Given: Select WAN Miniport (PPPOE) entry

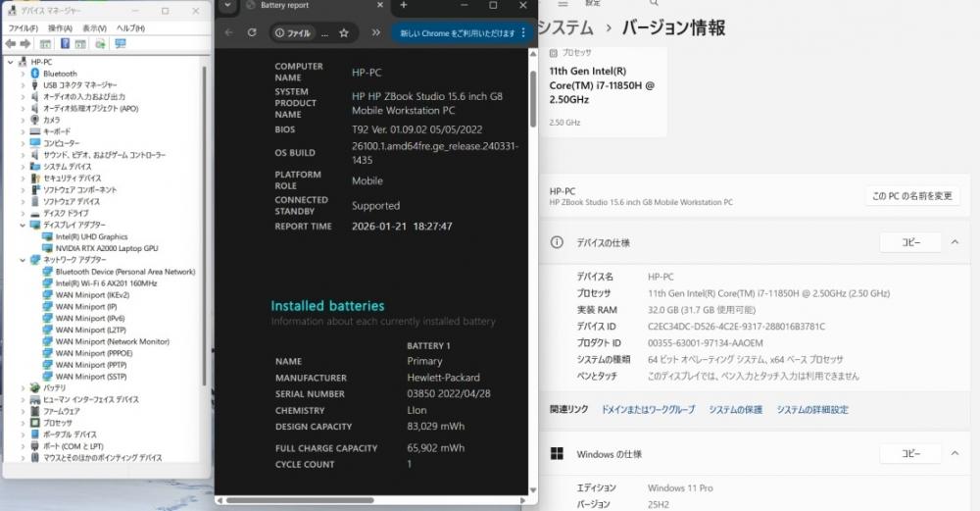Looking at the screenshot, I should pos(94,353).
